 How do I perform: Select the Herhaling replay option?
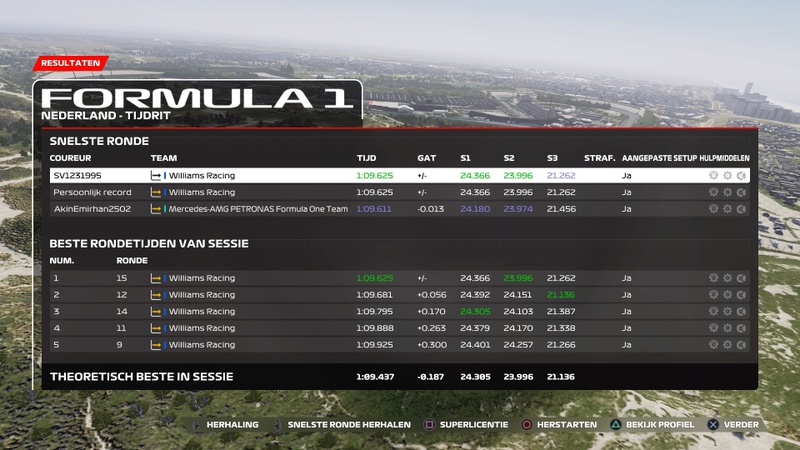point(232,424)
